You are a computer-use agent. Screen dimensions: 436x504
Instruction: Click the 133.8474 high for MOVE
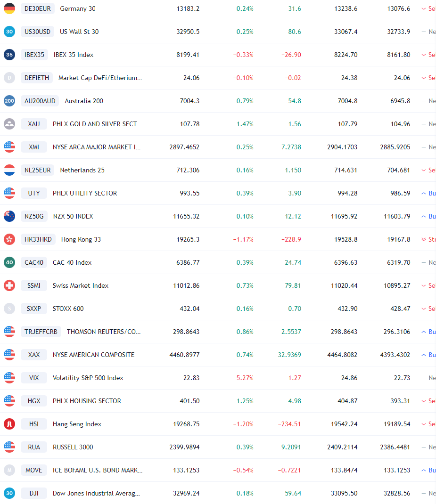click(344, 470)
